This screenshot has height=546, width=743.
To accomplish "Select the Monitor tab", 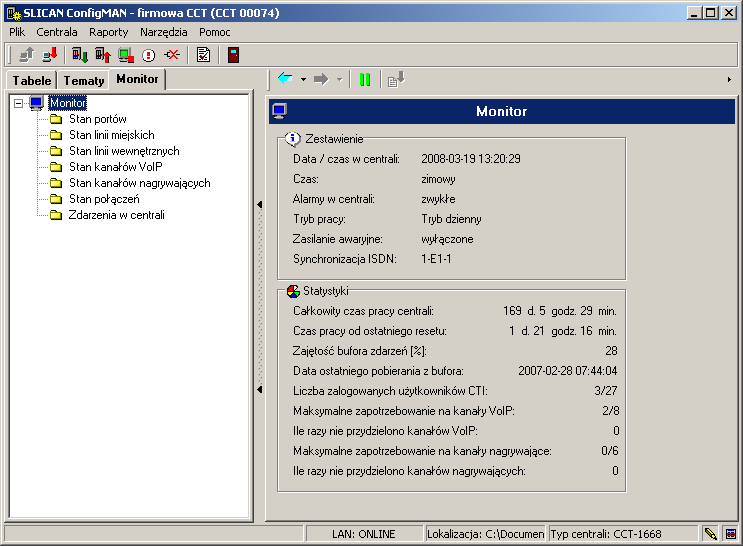I will pyautogui.click(x=137, y=79).
